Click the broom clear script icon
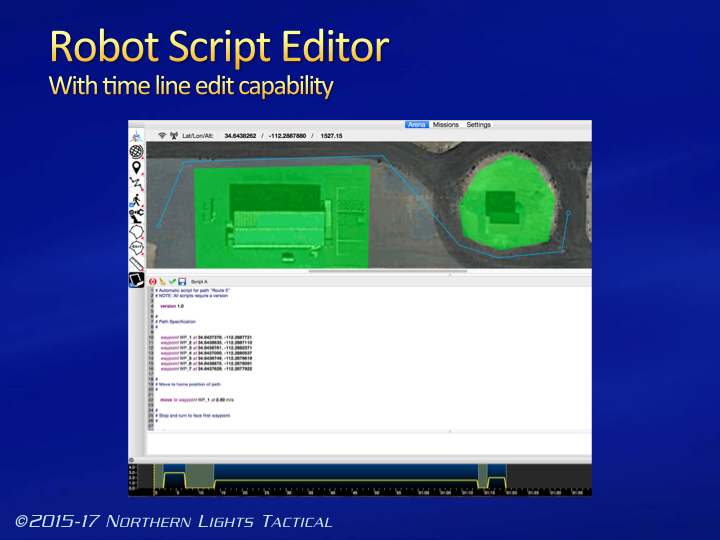Image resolution: width=720 pixels, height=540 pixels. pyautogui.click(x=163, y=282)
